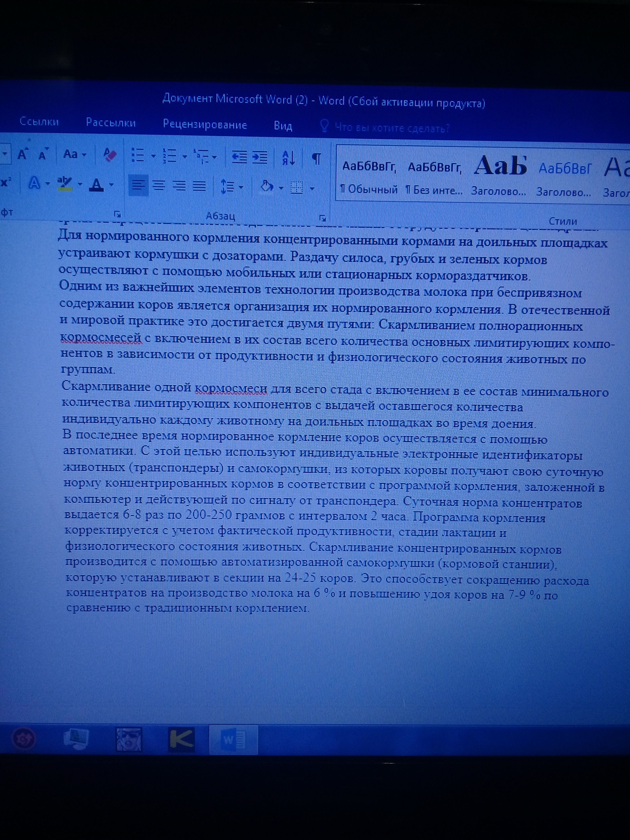Expand the Абзац dialog launcher

[322, 218]
